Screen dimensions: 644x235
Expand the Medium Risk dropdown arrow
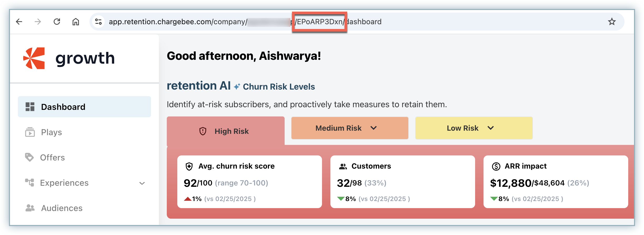(374, 128)
